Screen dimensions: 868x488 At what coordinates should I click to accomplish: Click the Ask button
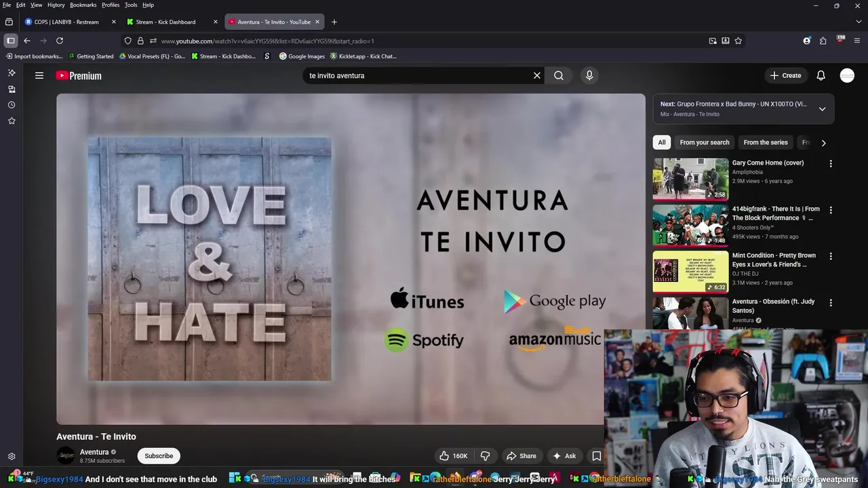pyautogui.click(x=564, y=456)
